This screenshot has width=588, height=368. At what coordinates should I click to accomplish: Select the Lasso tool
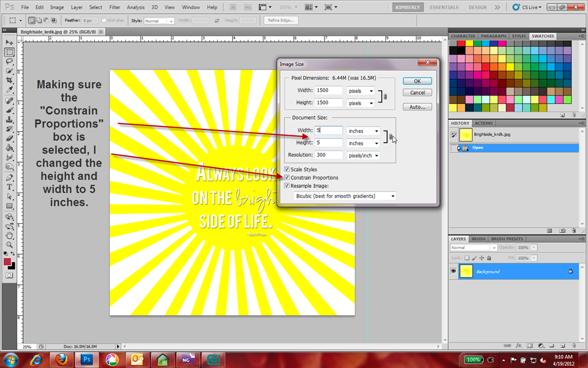(9, 61)
